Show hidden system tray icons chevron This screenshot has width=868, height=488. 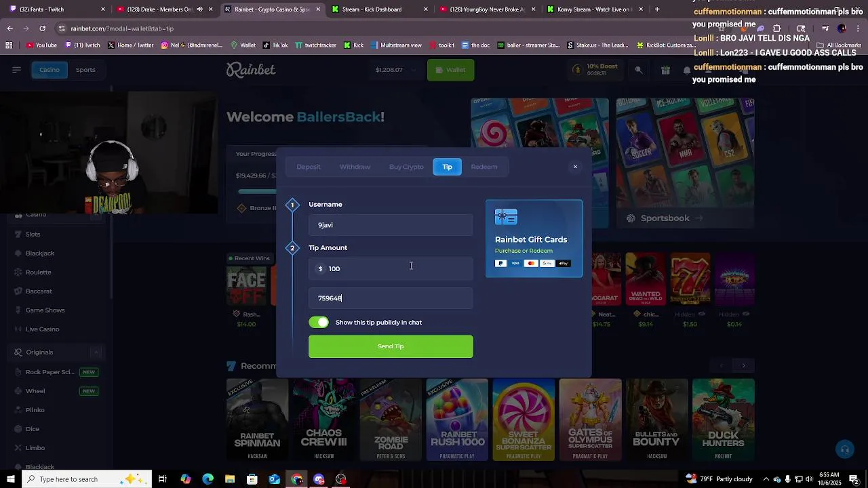766,479
